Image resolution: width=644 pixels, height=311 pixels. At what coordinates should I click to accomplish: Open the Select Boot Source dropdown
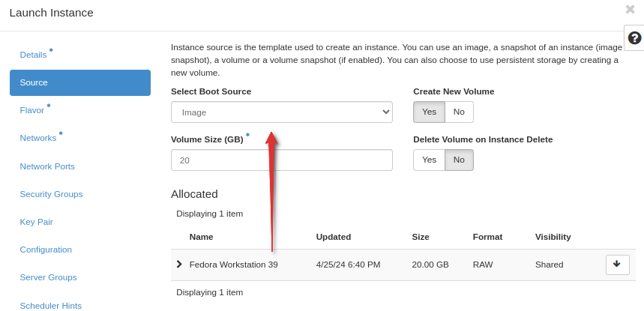click(x=281, y=112)
